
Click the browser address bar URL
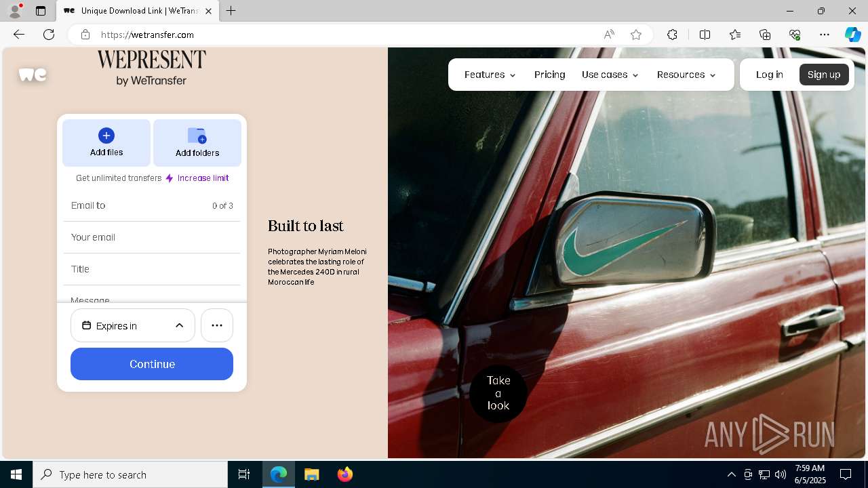tap(147, 35)
